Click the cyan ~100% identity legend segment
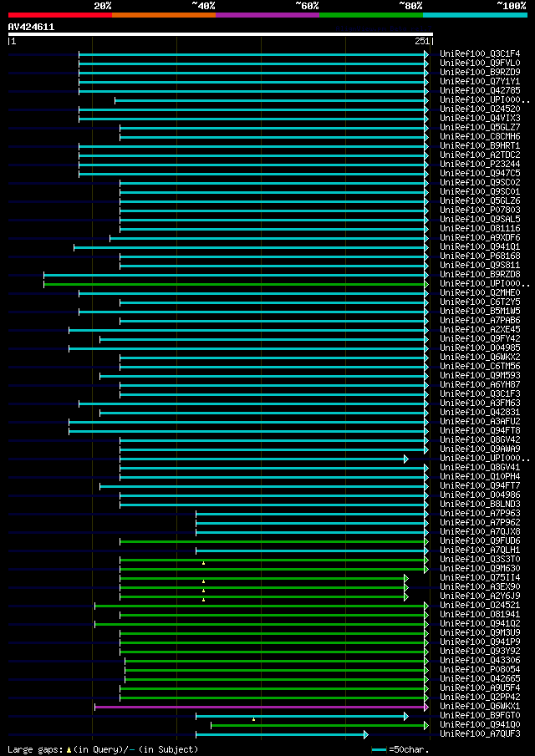The width and height of the screenshot is (535, 756). [x=475, y=15]
